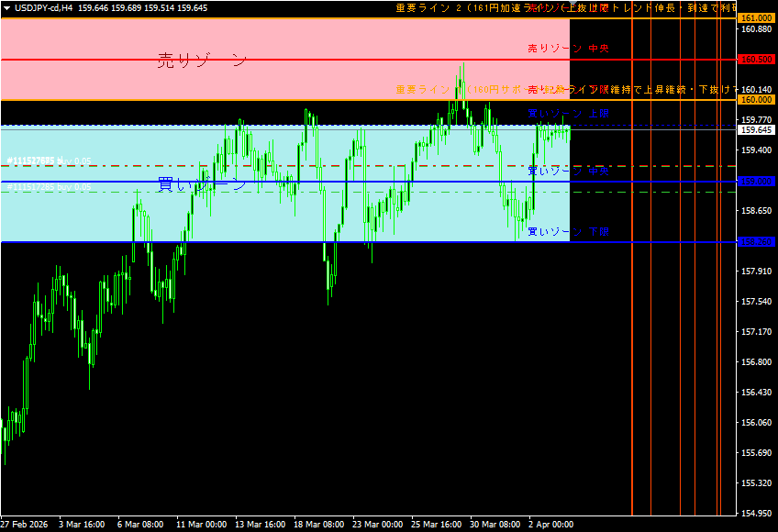The height and width of the screenshot is (532, 778).
Task: Click the red 160.500 price label
Action: (756, 60)
